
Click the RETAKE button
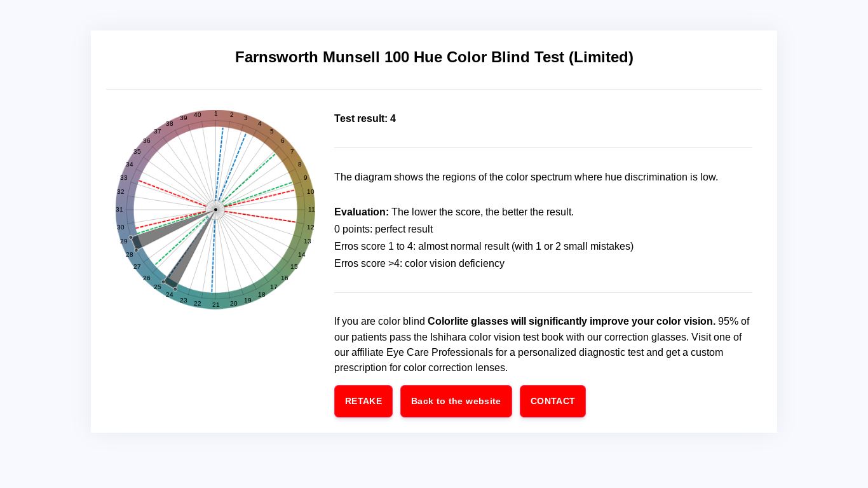pos(363,401)
